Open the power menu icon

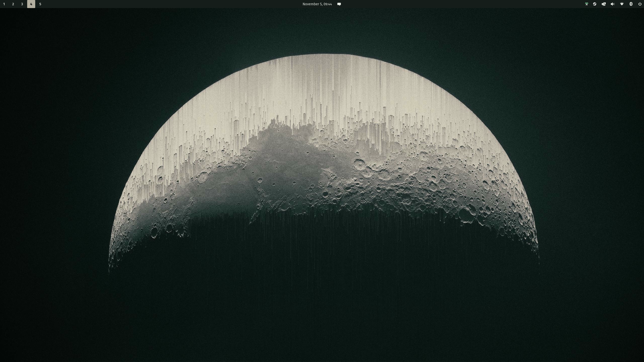click(640, 4)
